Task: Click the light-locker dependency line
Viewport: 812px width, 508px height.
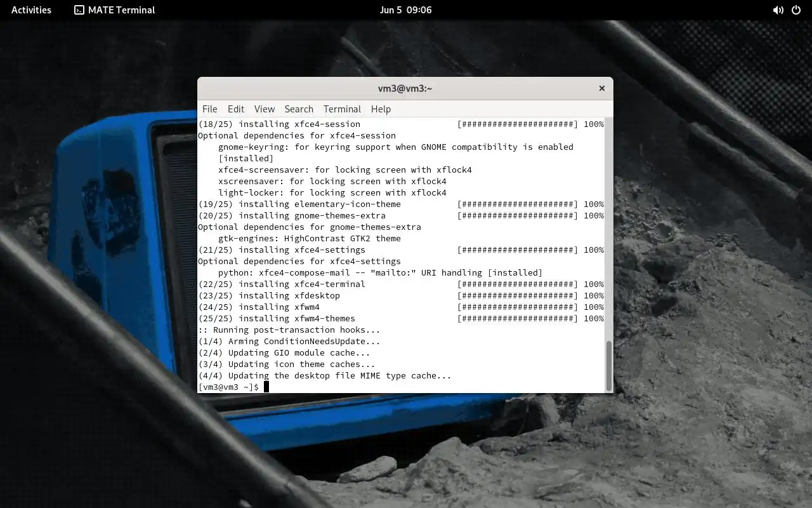Action: (x=332, y=192)
